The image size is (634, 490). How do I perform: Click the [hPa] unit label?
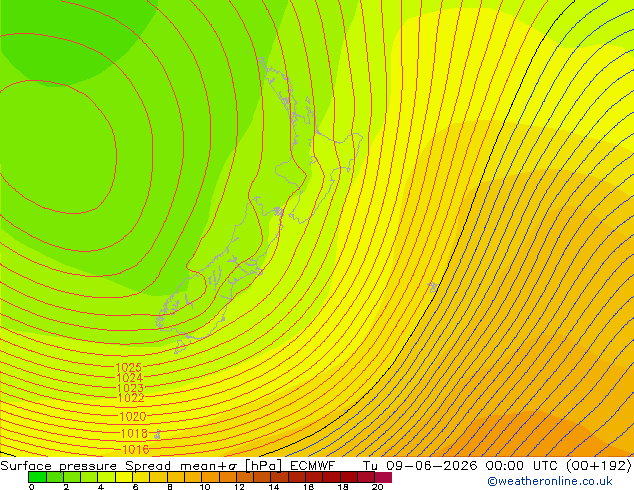point(263,466)
